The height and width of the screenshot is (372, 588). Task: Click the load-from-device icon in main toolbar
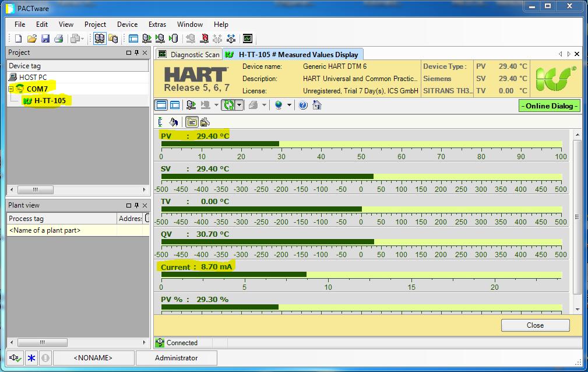pyautogui.click(x=147, y=38)
